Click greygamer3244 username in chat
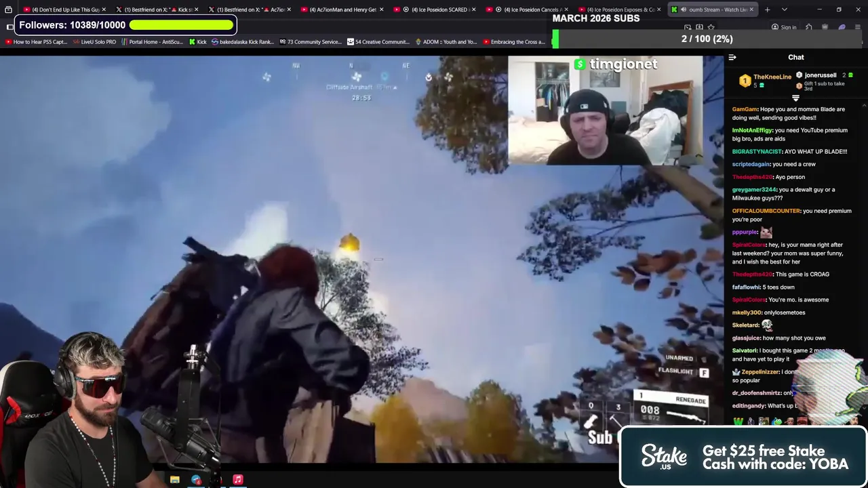This screenshot has height=488, width=868. pyautogui.click(x=754, y=190)
